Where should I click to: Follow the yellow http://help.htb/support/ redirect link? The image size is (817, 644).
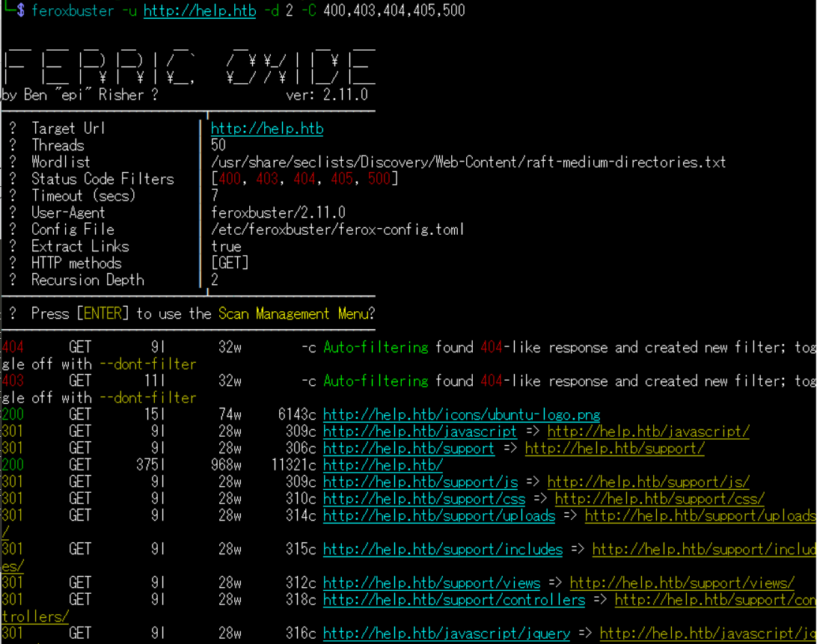614,448
